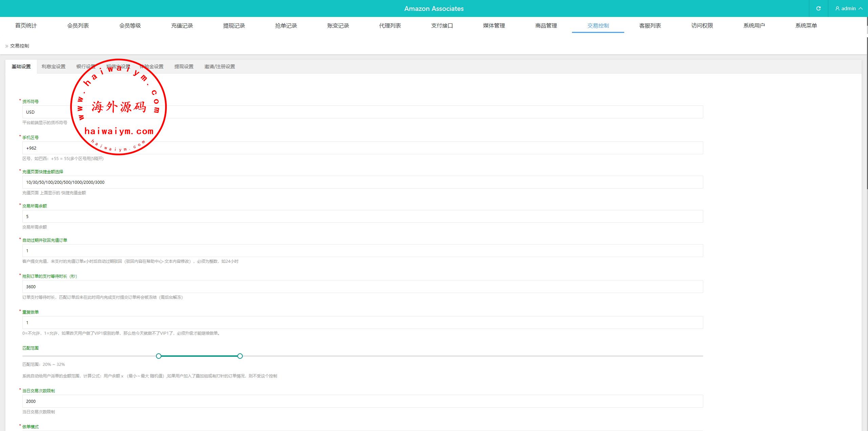Switch to the 提现设置 tab
Image resolution: width=868 pixels, height=431 pixels.
184,66
